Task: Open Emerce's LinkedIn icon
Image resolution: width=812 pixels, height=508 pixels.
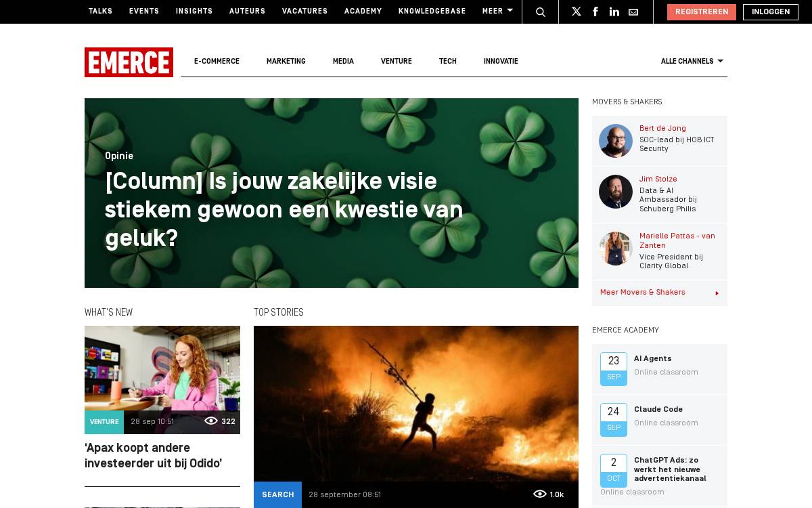Action: (614, 12)
